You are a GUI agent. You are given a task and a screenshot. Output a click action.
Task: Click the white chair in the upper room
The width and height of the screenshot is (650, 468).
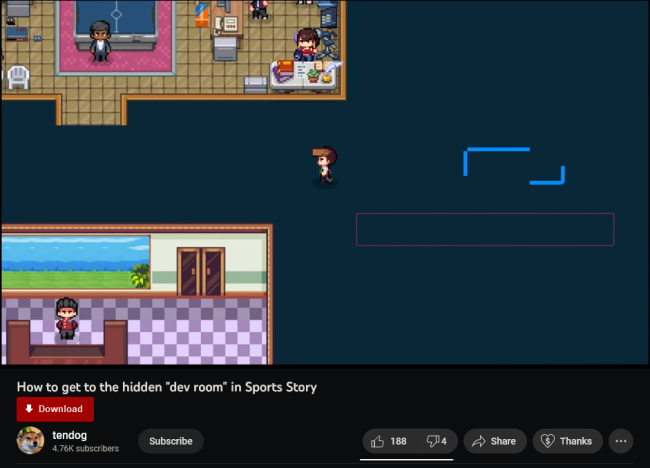(x=18, y=76)
